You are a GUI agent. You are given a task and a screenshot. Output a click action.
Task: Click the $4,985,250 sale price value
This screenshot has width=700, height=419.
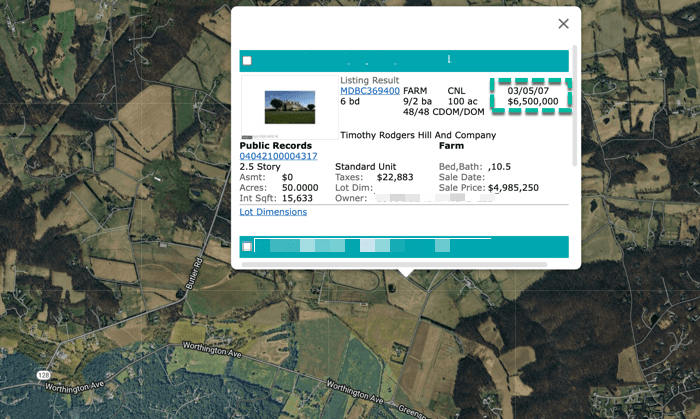pyautogui.click(x=513, y=187)
